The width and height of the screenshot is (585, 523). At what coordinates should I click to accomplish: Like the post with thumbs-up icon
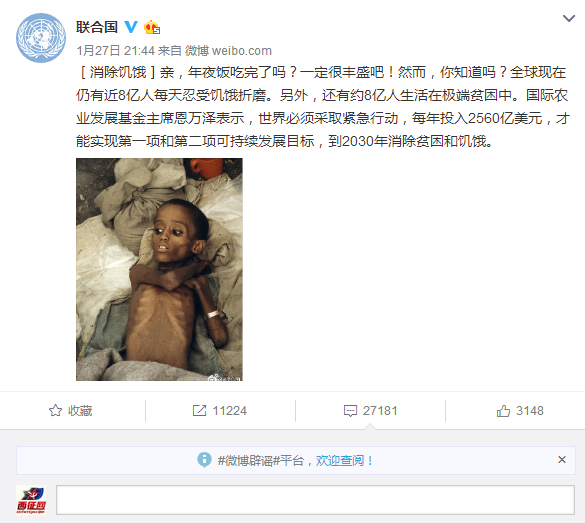point(503,411)
